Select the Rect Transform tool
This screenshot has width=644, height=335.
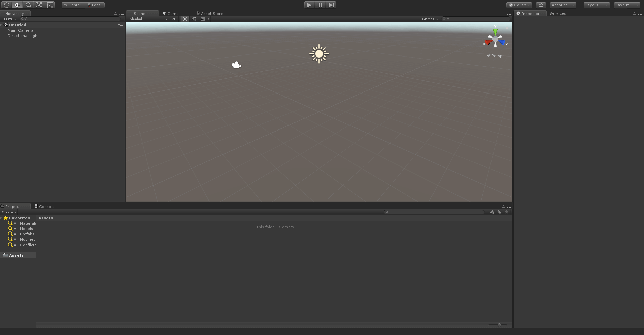tap(49, 5)
